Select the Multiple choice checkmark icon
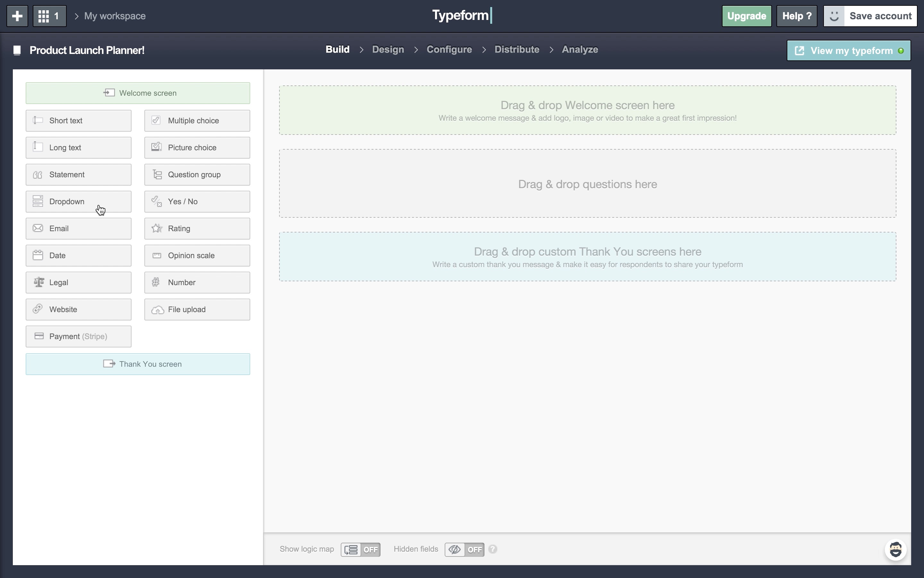This screenshot has height=578, width=924. pyautogui.click(x=156, y=120)
